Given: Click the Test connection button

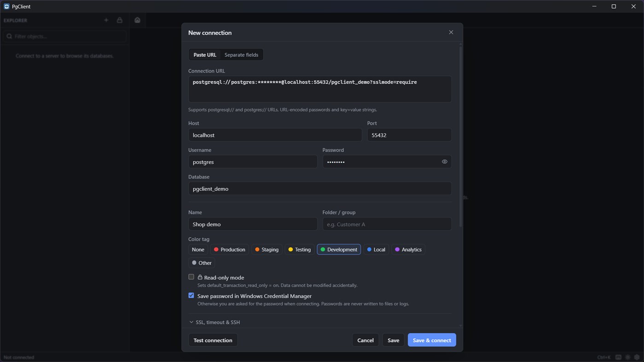Looking at the screenshot, I should [213, 340].
